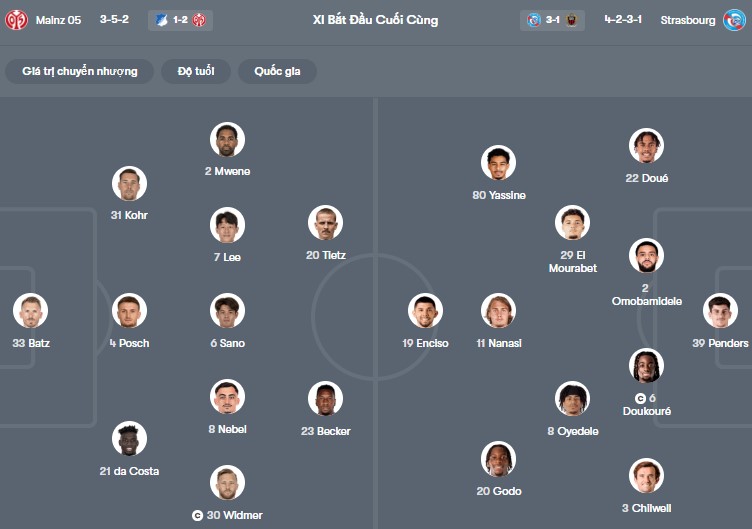Open captain Widmer's player avatar
This screenshot has width=752, height=529.
(227, 483)
